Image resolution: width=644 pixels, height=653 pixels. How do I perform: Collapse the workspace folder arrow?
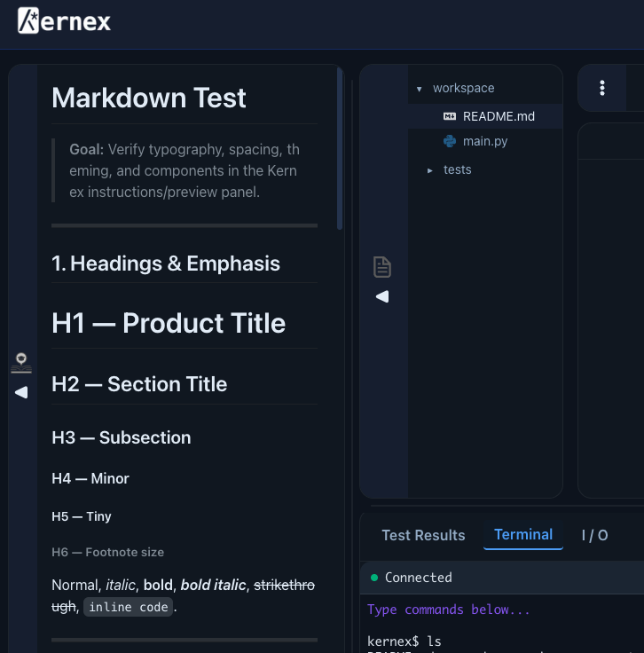pos(419,89)
